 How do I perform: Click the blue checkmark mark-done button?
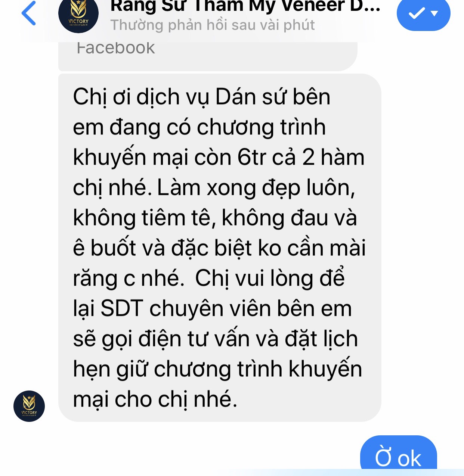pyautogui.click(x=417, y=14)
